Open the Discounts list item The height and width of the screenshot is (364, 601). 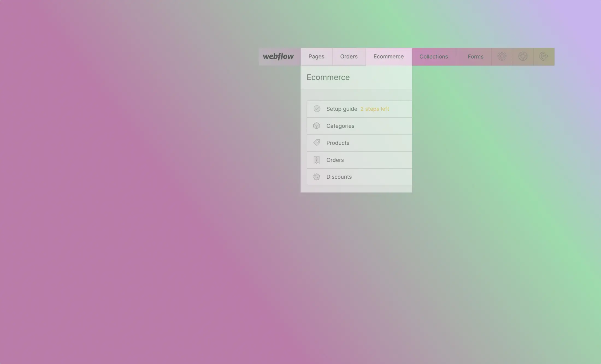(339, 177)
